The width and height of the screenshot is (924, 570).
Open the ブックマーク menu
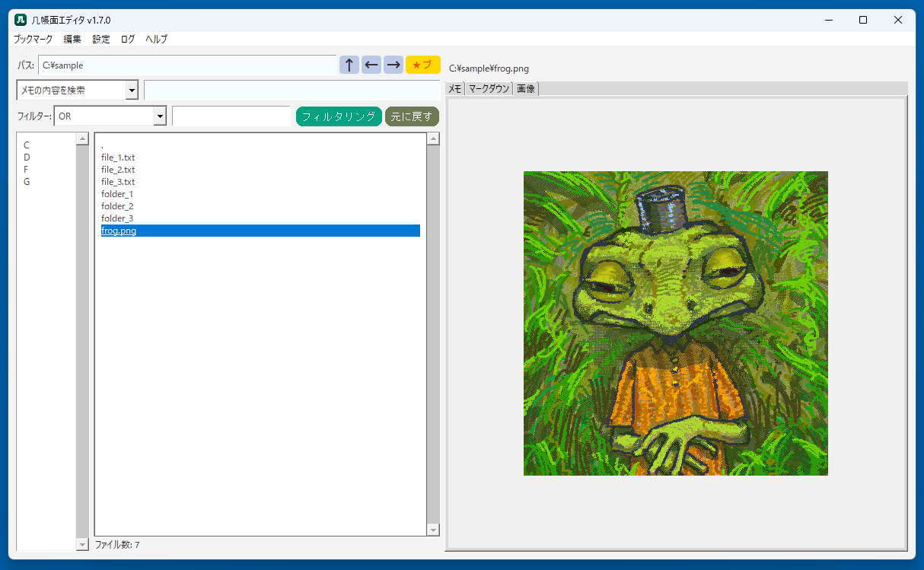coord(33,39)
